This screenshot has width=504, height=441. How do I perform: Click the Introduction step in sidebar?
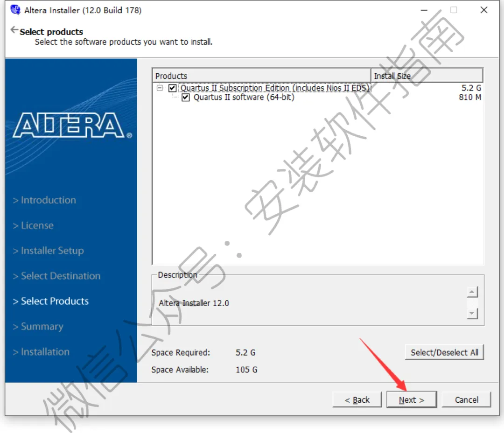pyautogui.click(x=45, y=200)
